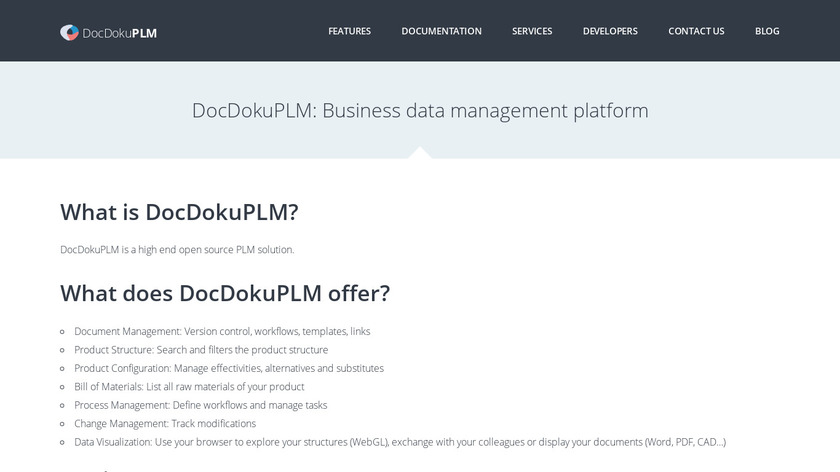Click the open source PLM solution sentence
840x472 pixels.
(x=177, y=249)
